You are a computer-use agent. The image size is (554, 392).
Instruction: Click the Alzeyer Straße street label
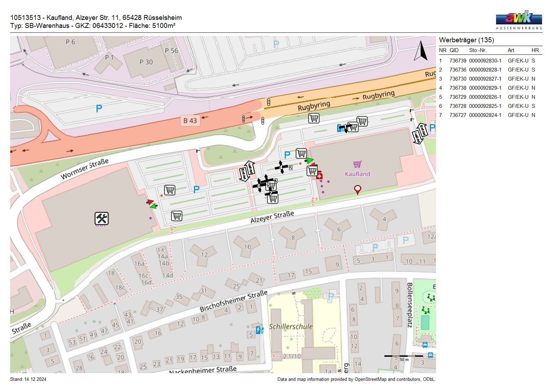272,217
